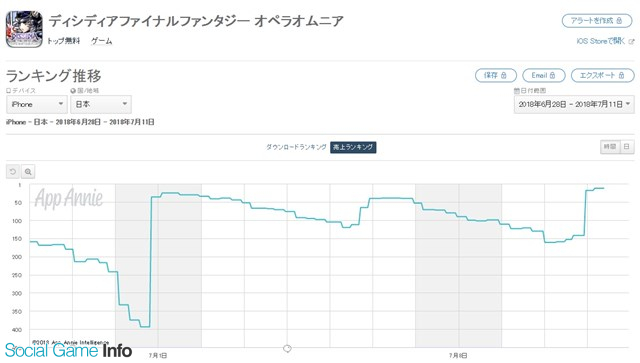This screenshot has height=363, width=640.
Task: Expand the iPhone device dropdown
Action: click(x=37, y=105)
